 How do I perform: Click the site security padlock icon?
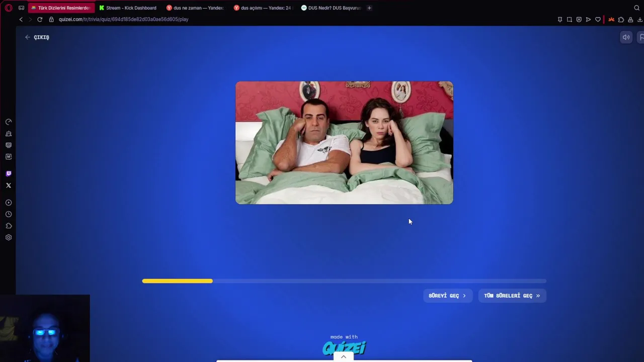[51, 19]
